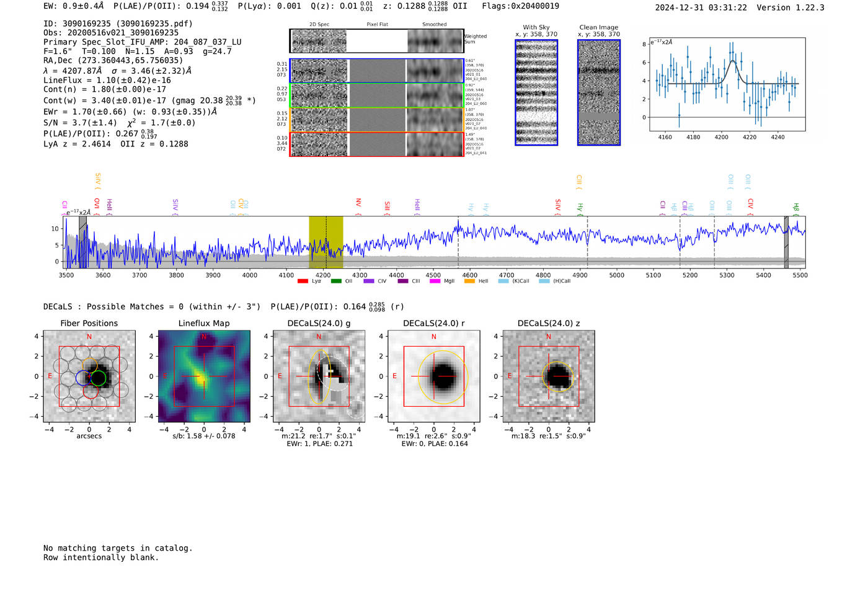
Task: Open the Lineflux Map image
Action: [x=204, y=376]
